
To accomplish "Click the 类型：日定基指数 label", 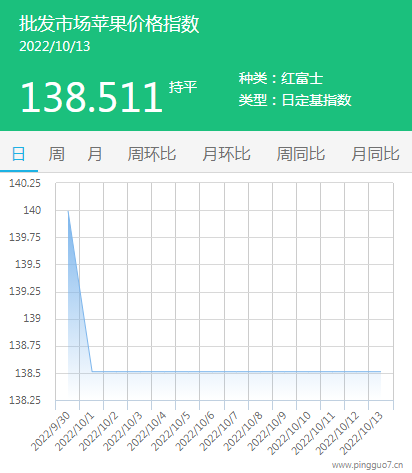I will (295, 100).
